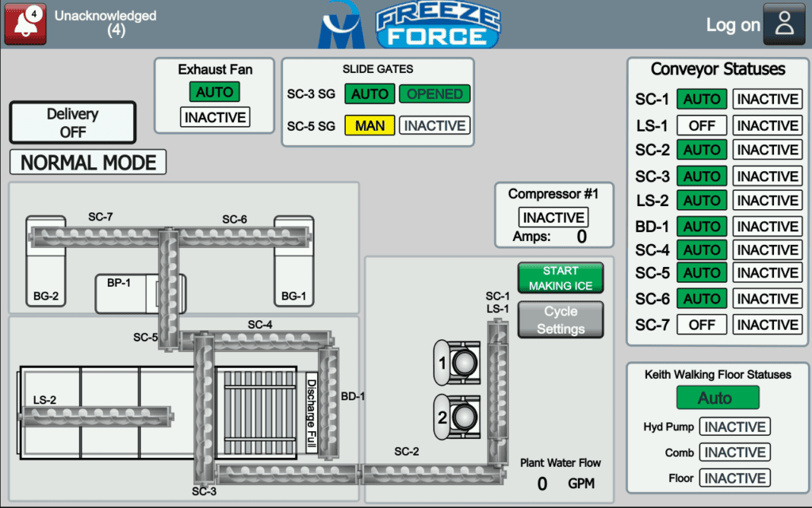The height and width of the screenshot is (508, 812).
Task: Toggle SC-1 AUTO mode in Conveyor Statuses
Action: [x=702, y=99]
